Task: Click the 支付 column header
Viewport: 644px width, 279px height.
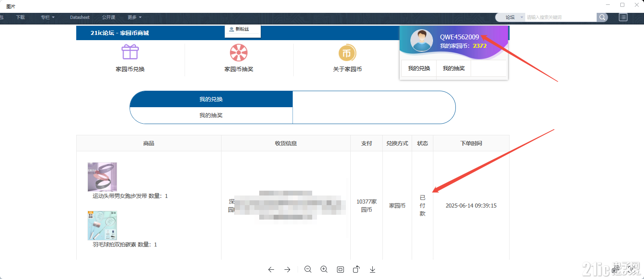Action: point(366,143)
